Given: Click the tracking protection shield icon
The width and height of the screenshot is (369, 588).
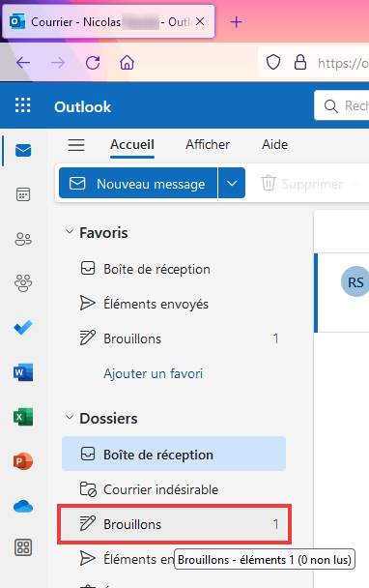Looking at the screenshot, I should (273, 62).
